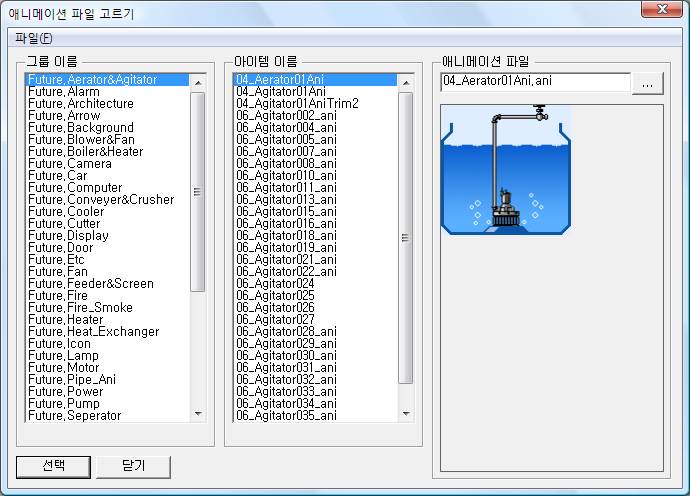Select group Future.Door

(x=108, y=248)
